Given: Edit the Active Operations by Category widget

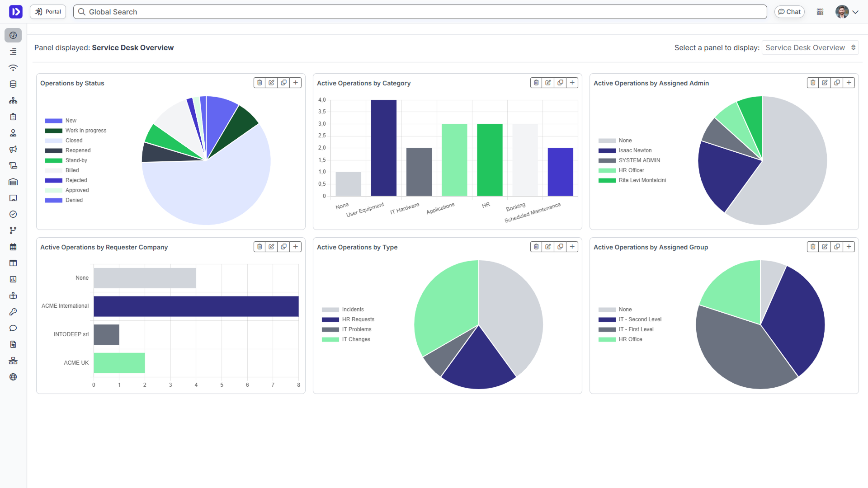Looking at the screenshot, I should (548, 83).
